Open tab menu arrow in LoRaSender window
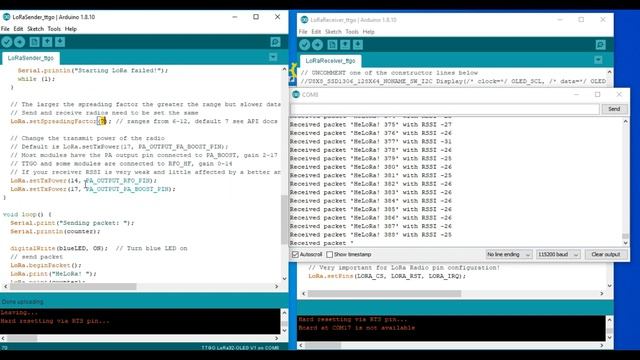The image size is (640, 360). point(273,57)
